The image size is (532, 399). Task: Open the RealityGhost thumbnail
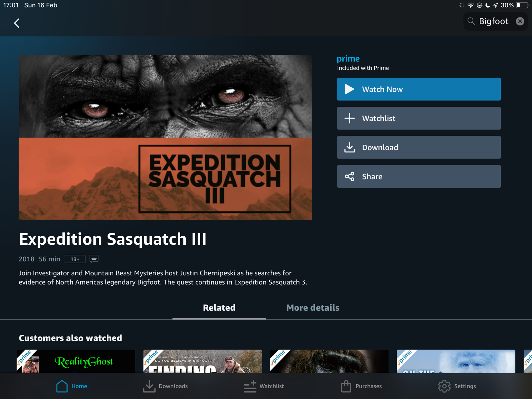[76, 361]
